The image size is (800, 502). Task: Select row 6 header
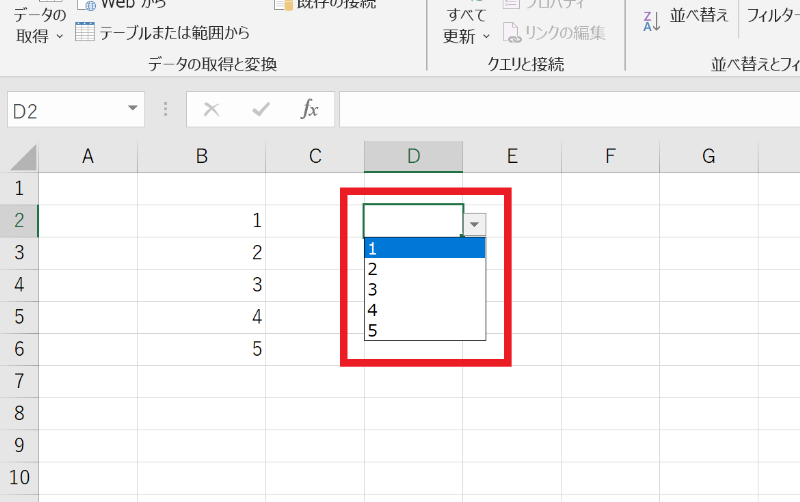(19, 349)
